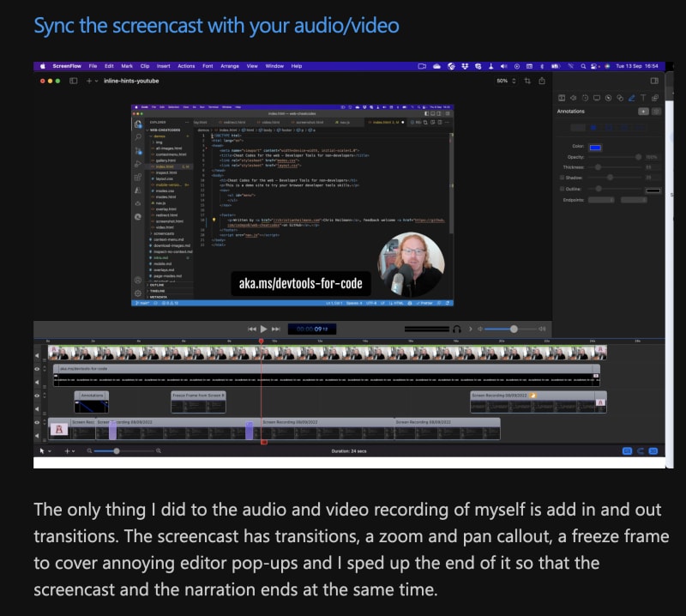Open the first Endpoints dropdown
686x616 pixels.
(x=601, y=200)
